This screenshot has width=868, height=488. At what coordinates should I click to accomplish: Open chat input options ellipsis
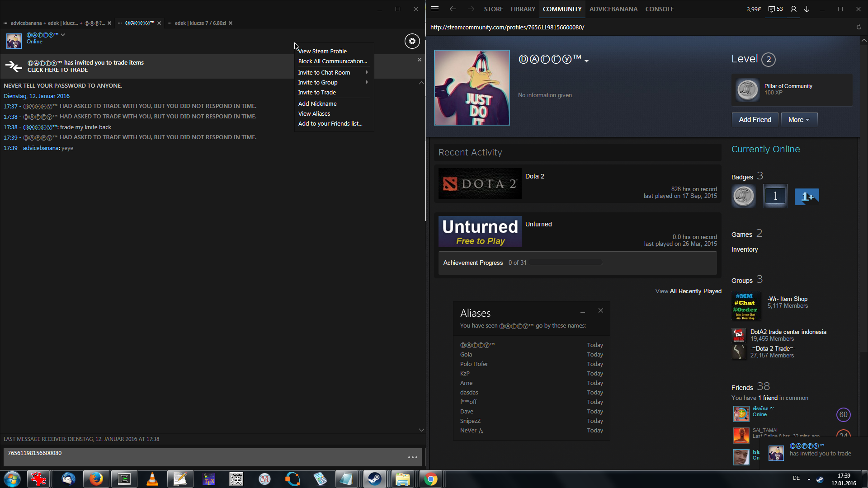(x=412, y=457)
